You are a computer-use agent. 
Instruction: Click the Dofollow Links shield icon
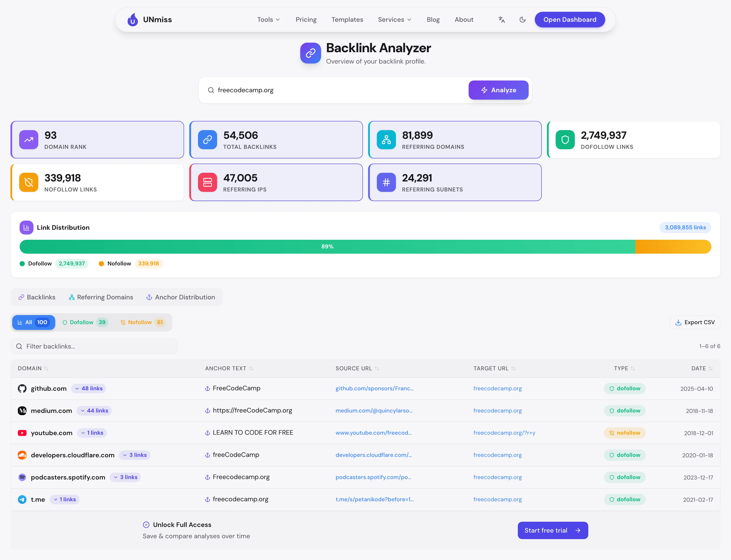point(565,140)
